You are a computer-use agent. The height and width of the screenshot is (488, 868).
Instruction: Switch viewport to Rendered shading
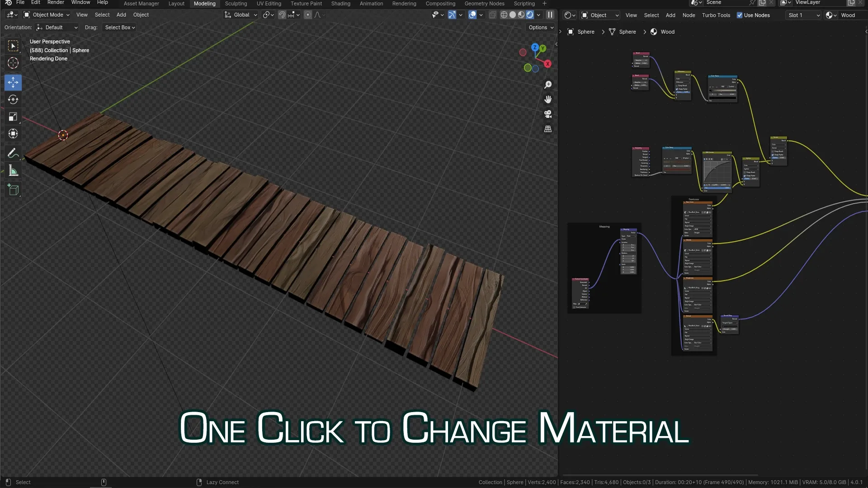[x=530, y=15]
